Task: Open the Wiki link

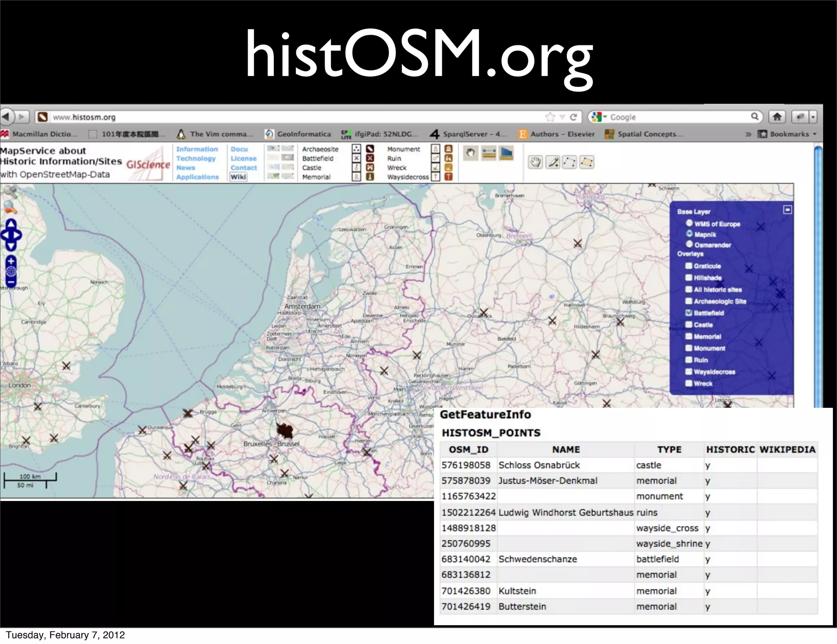Action: [238, 177]
